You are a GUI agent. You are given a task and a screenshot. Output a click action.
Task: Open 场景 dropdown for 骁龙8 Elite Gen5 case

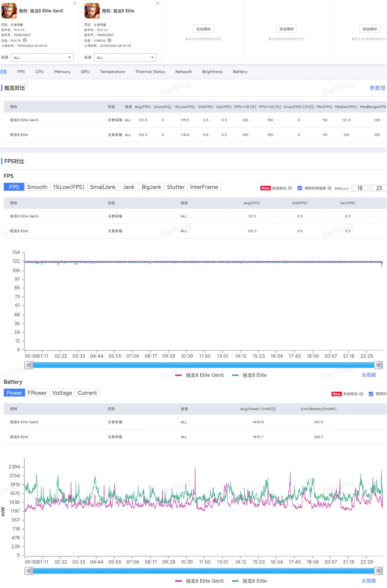pyautogui.click(x=42, y=58)
